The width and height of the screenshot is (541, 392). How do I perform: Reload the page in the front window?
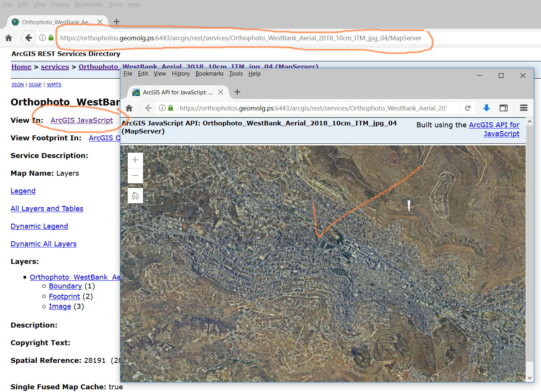click(x=468, y=108)
